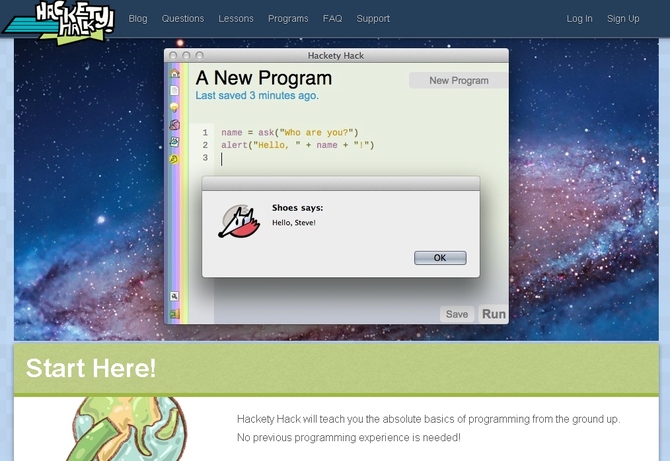This screenshot has width=670, height=461.
Task: Click the 'Start Here!' heading
Action: 91,368
